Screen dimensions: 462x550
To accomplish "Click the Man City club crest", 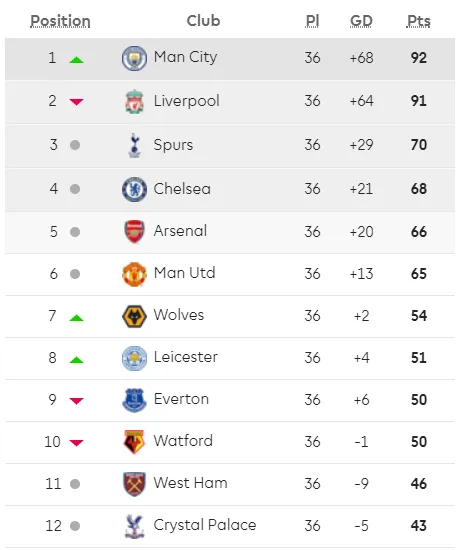I will pyautogui.click(x=134, y=58).
